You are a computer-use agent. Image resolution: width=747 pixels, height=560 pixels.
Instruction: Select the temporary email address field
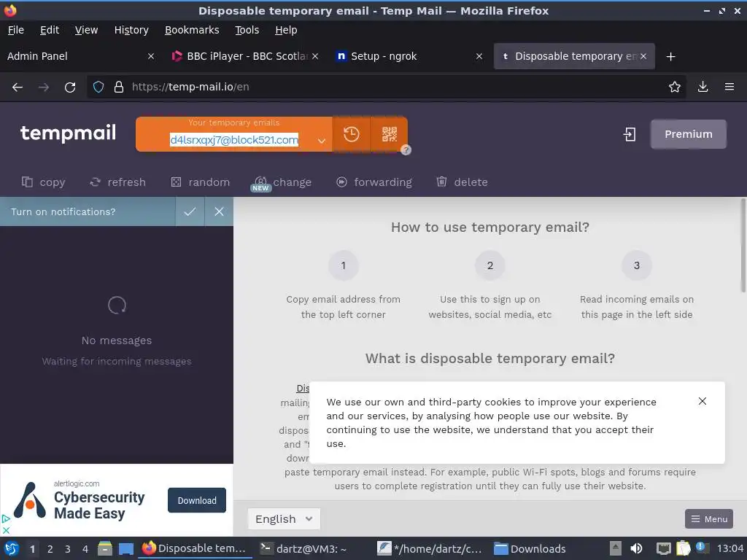click(234, 140)
